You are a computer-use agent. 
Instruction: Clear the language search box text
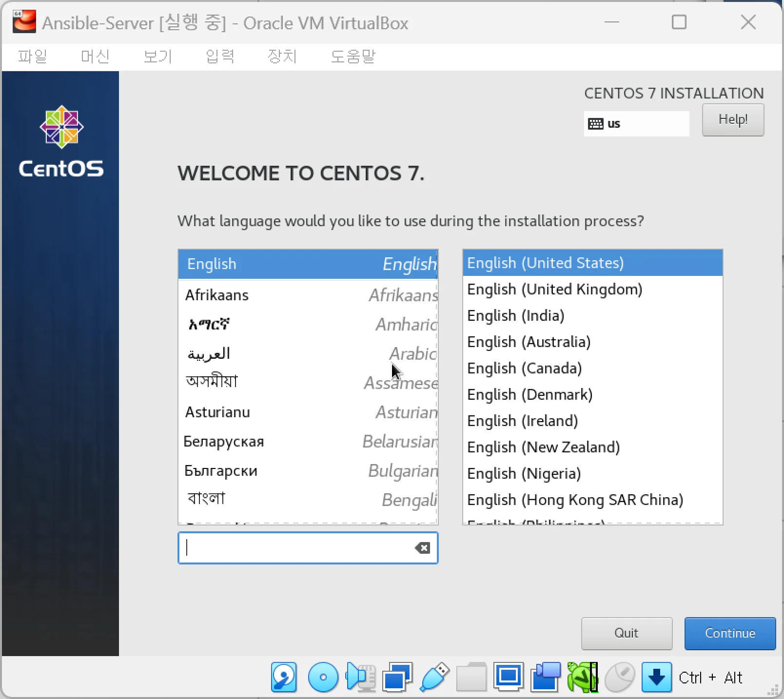[x=422, y=548]
